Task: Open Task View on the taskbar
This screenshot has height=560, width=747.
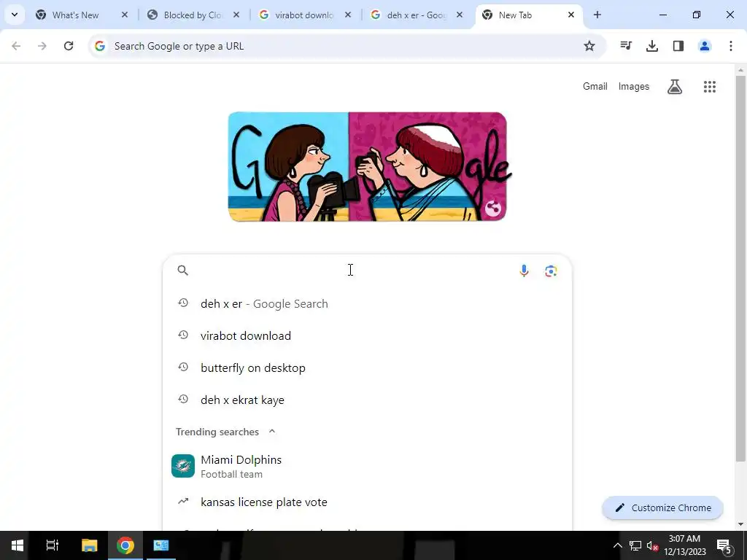Action: pyautogui.click(x=52, y=545)
